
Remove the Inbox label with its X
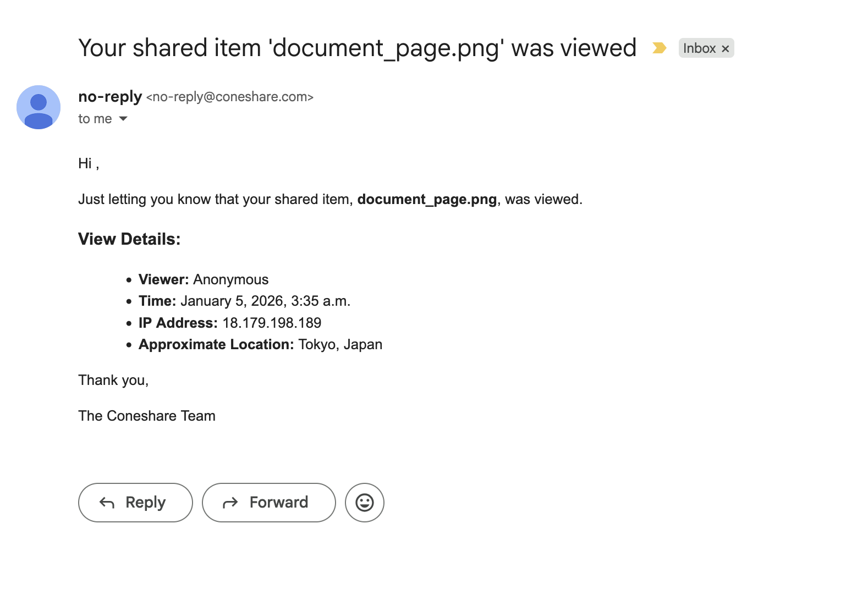(x=726, y=49)
